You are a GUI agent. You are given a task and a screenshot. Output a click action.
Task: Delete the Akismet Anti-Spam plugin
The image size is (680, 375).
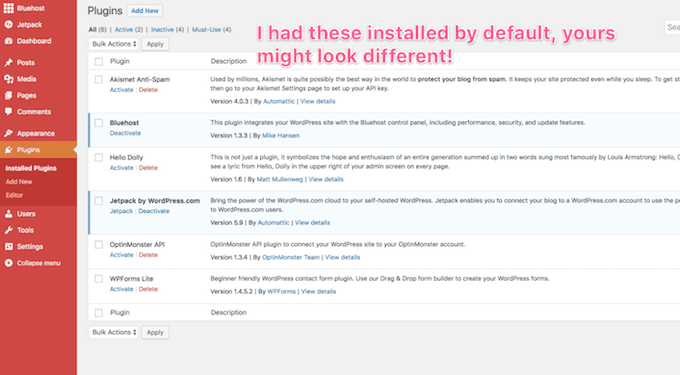click(x=148, y=90)
